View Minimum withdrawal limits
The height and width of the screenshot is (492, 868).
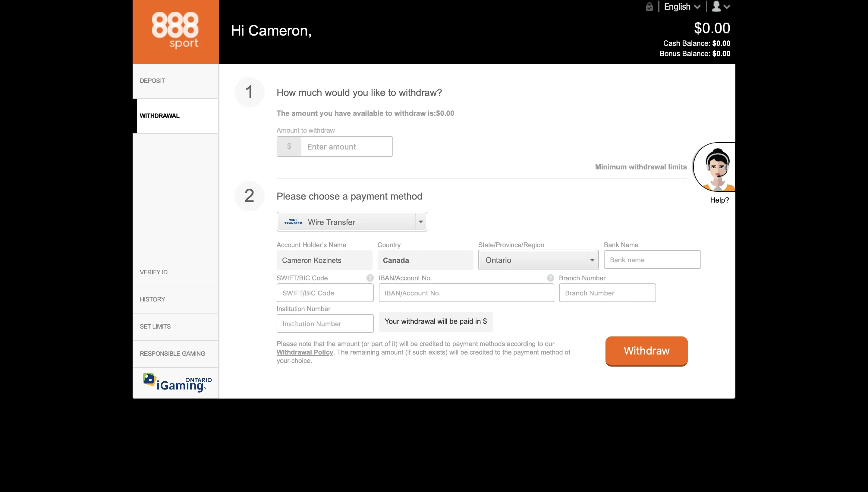pyautogui.click(x=640, y=167)
